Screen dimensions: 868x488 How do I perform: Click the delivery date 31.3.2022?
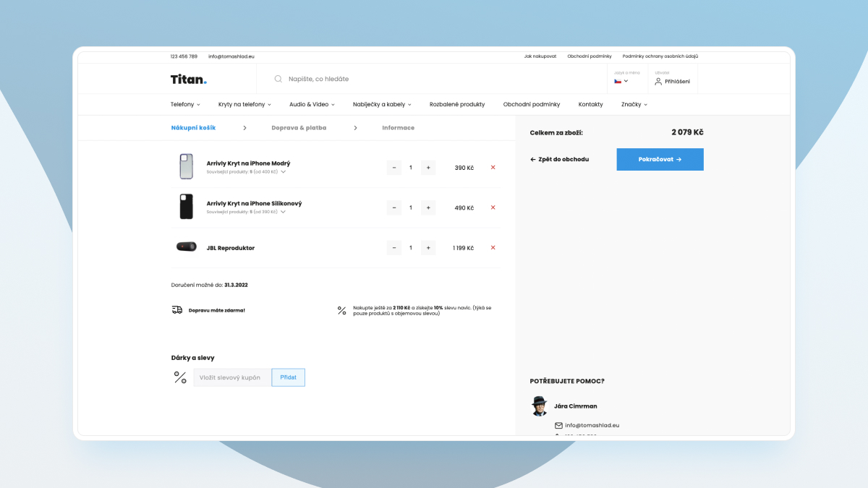pos(236,285)
